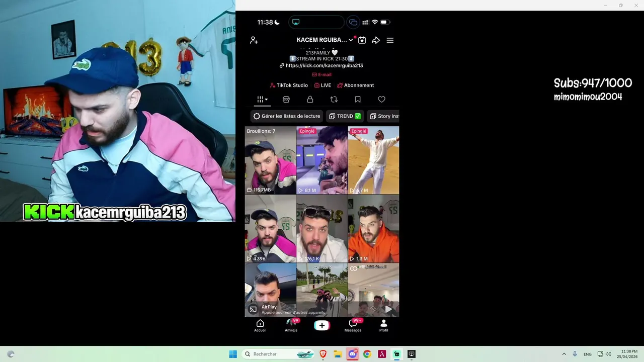This screenshot has width=644, height=362.
Task: Tap Gérer les listes de lecture
Action: tap(287, 116)
